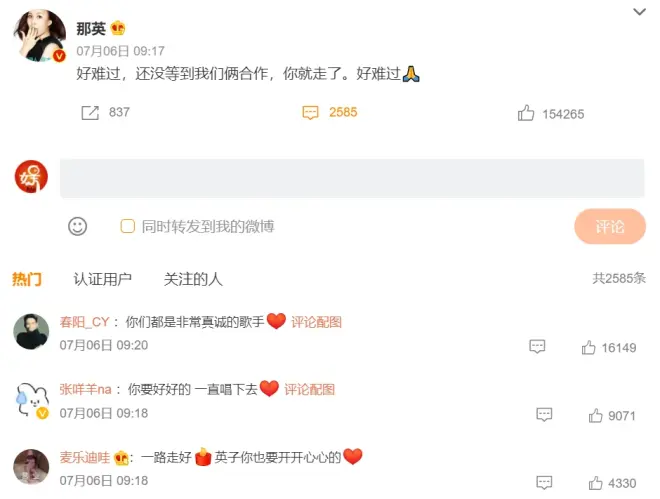
Task: Open the emoji picker smiley icon
Action: tap(77, 226)
